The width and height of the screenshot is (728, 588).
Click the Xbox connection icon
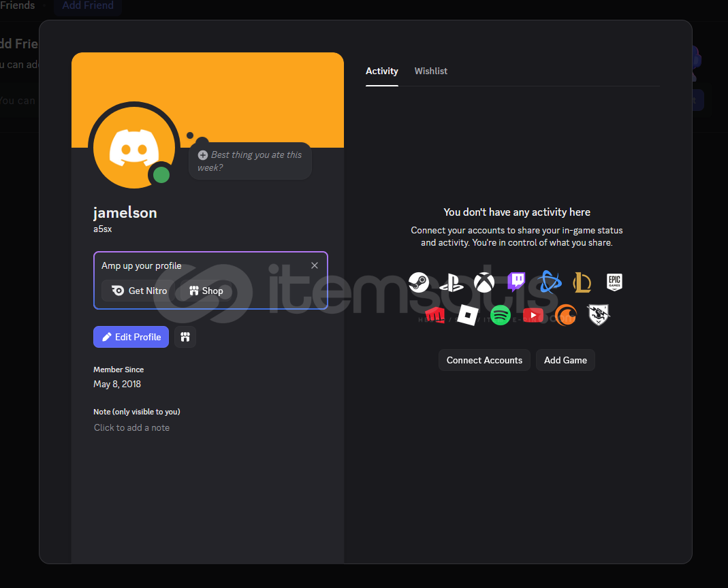484,282
